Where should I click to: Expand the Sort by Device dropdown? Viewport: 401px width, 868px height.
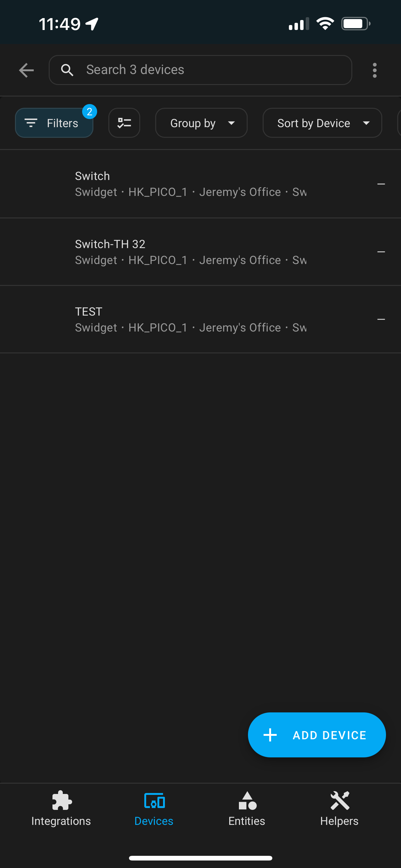pos(322,123)
